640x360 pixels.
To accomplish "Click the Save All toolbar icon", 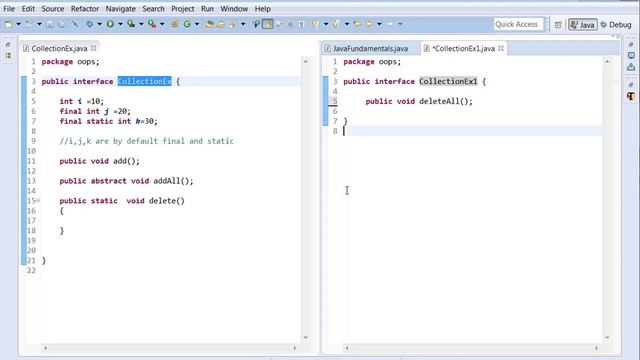I will (x=62, y=24).
